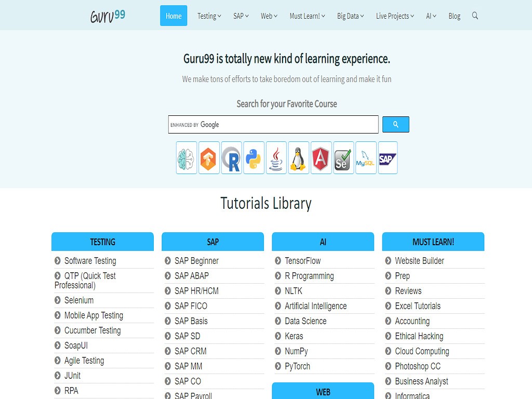Go to the Home tab
This screenshot has width=532, height=399.
[x=174, y=16]
